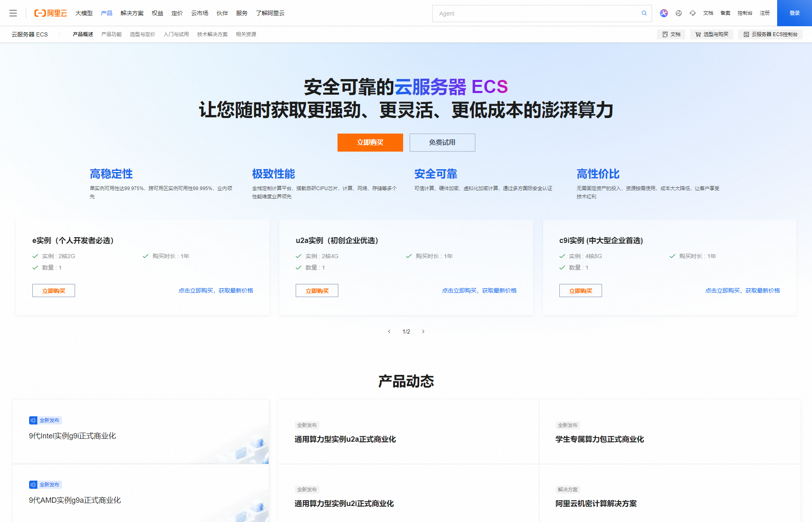
Task: Click 备案 link in header
Action: click(725, 13)
